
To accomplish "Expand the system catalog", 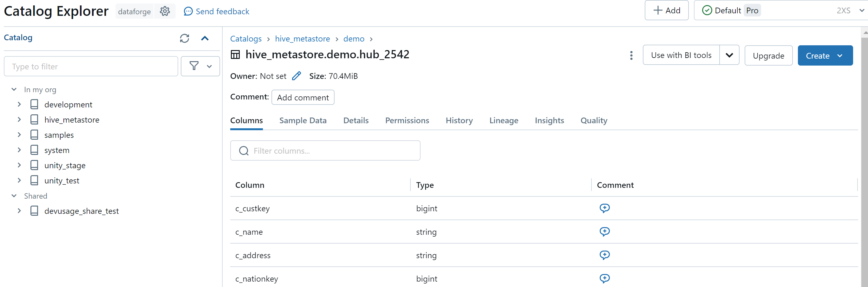I will [x=19, y=150].
